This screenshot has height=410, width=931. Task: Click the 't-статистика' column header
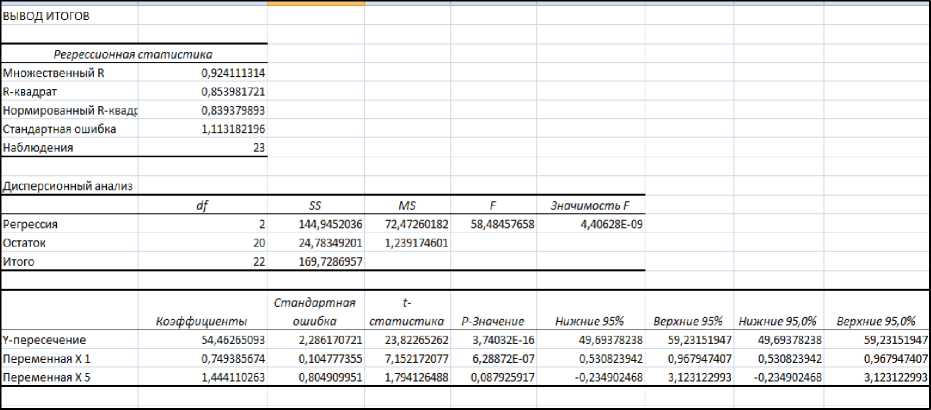click(x=407, y=312)
